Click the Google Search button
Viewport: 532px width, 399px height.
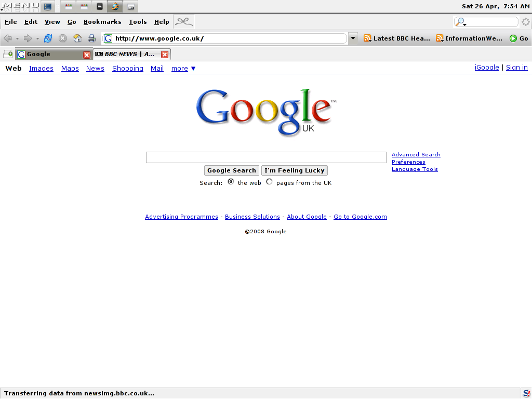click(231, 170)
